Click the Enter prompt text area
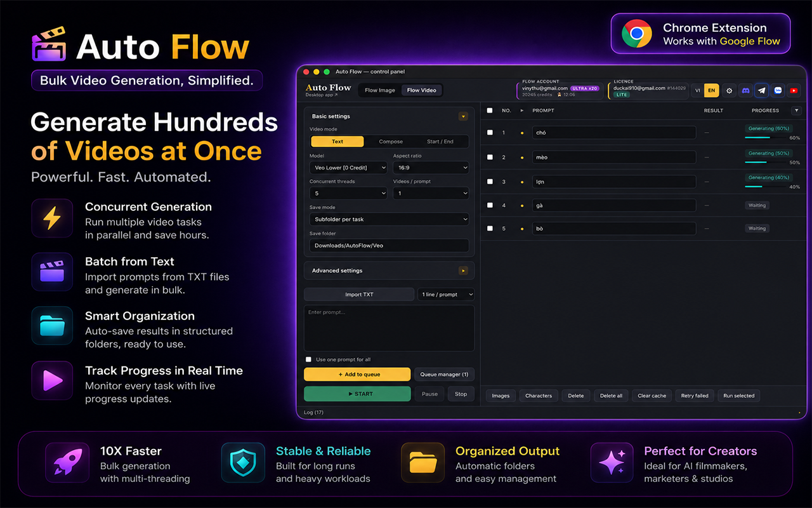Image resolution: width=812 pixels, height=508 pixels. pos(389,328)
